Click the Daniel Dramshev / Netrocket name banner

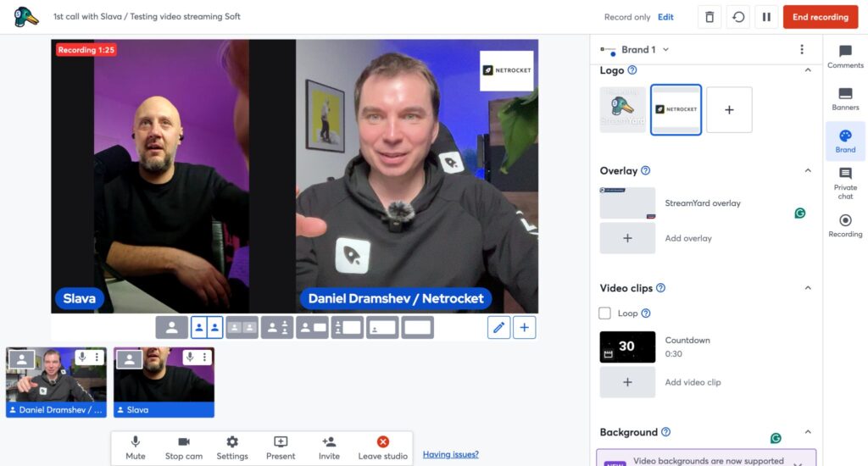396,299
